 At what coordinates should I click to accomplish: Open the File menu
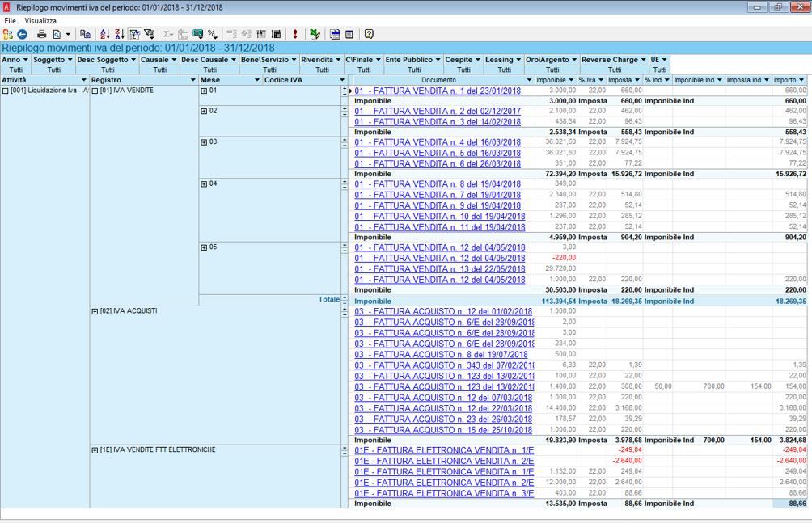(x=10, y=21)
